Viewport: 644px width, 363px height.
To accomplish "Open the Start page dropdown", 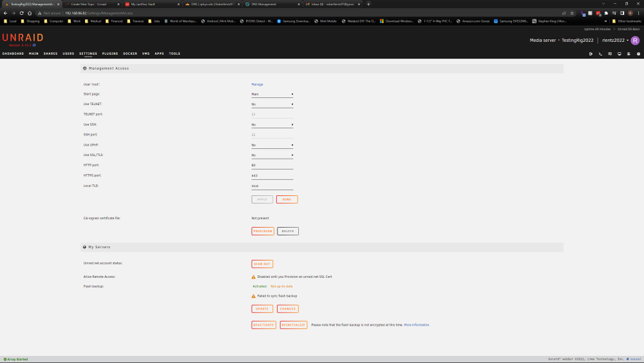I will (272, 94).
